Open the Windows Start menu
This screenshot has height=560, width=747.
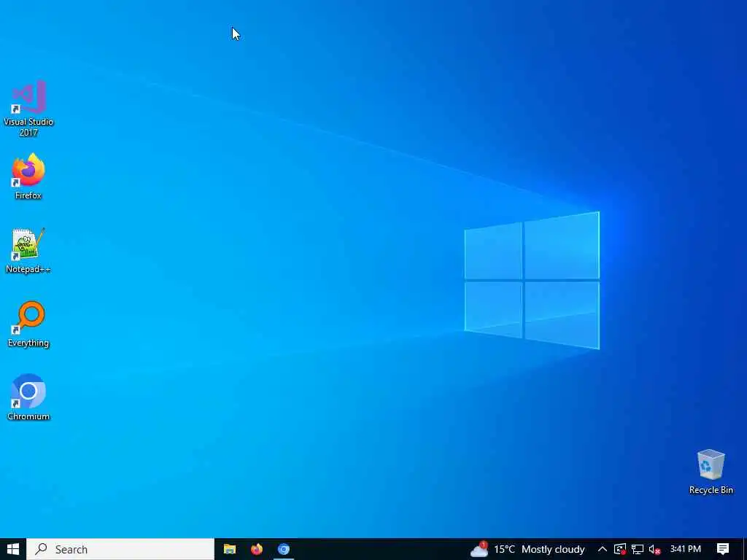13,549
